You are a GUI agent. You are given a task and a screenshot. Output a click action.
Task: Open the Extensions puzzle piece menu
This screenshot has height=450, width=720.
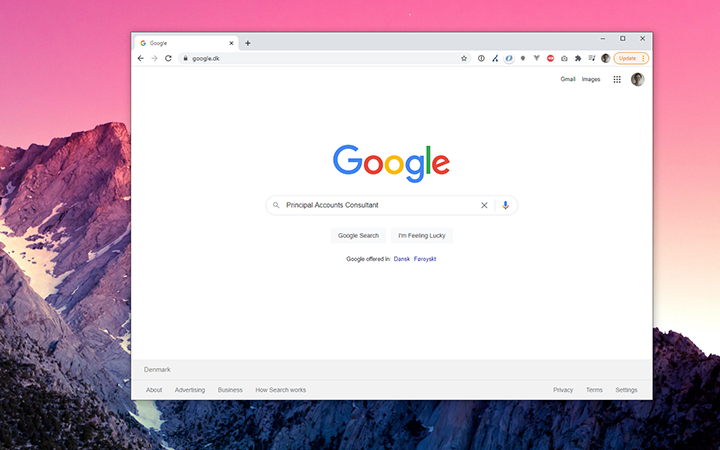coord(578,58)
